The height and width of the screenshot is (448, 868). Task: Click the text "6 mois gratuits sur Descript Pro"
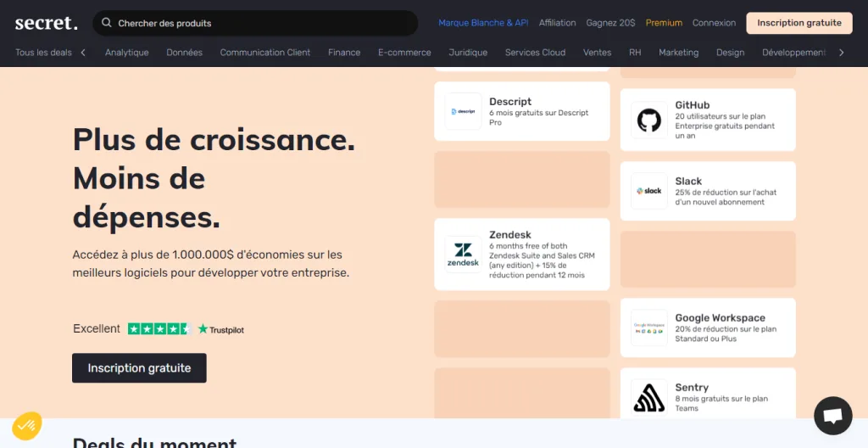538,118
